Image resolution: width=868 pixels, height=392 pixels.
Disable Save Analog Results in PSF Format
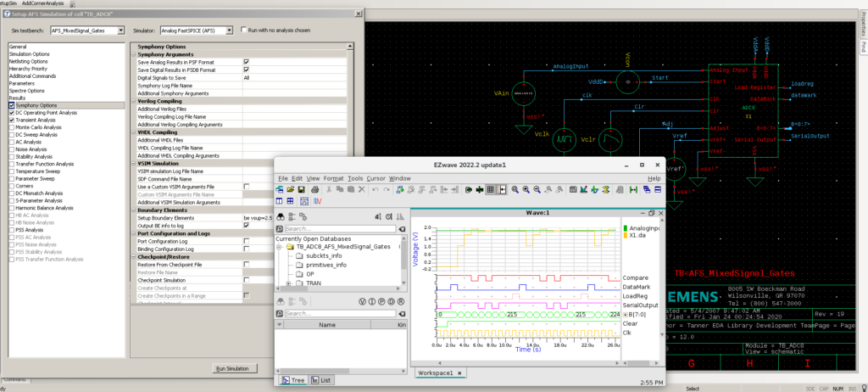[247, 62]
